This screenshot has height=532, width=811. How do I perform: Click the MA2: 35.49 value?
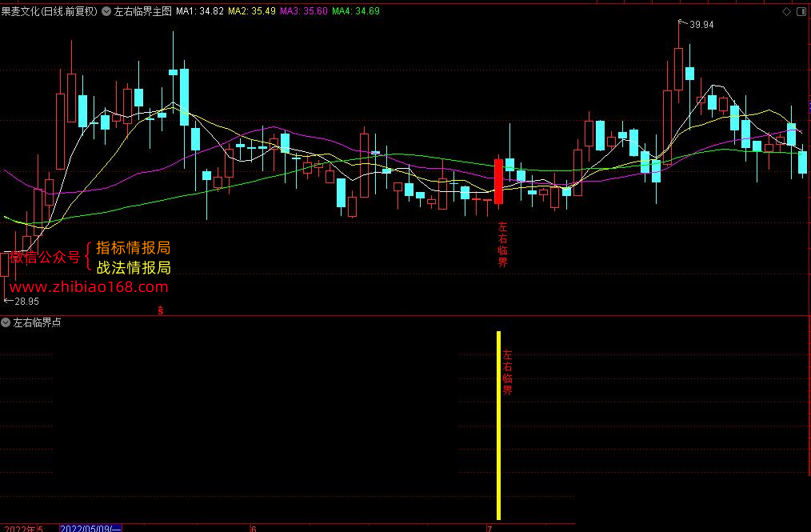(x=252, y=11)
